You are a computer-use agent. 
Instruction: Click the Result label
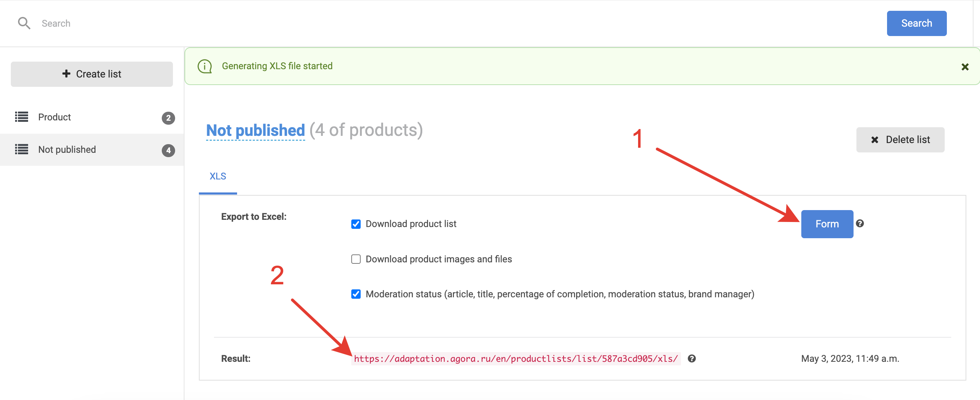coord(236,359)
